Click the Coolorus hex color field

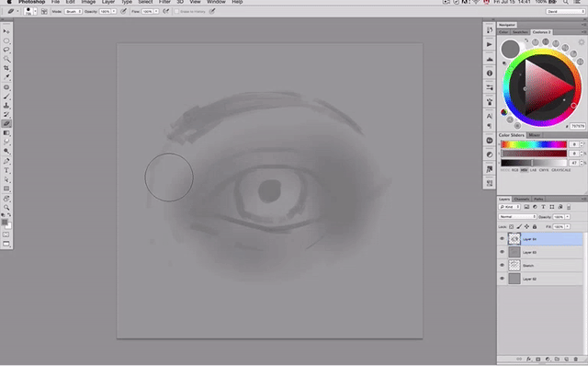click(x=578, y=126)
